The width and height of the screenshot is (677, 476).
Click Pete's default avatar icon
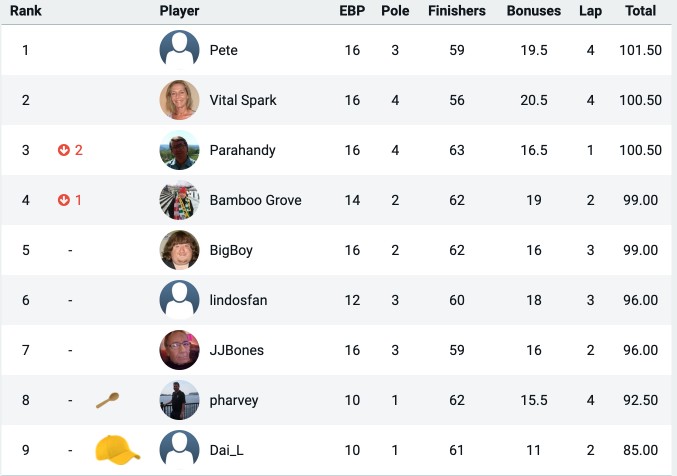pyautogui.click(x=180, y=50)
